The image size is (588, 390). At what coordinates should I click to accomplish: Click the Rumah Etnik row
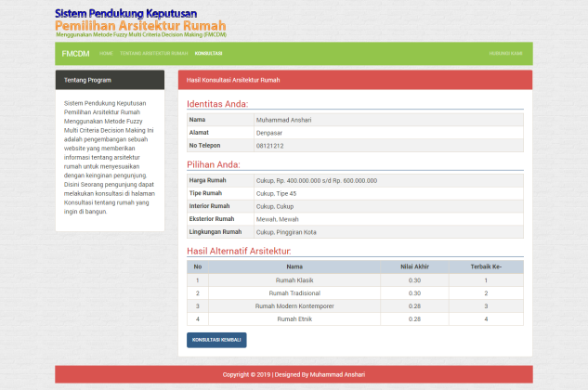click(x=294, y=318)
